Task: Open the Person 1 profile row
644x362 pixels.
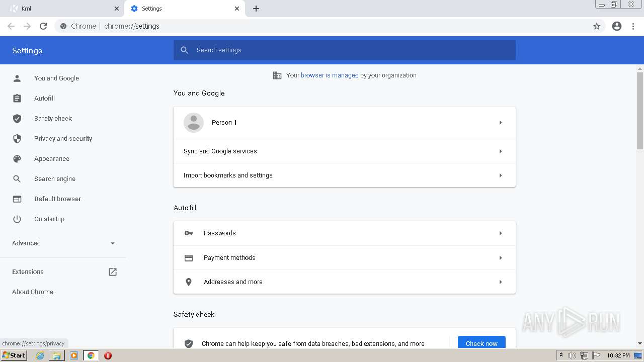Action: pyautogui.click(x=345, y=123)
